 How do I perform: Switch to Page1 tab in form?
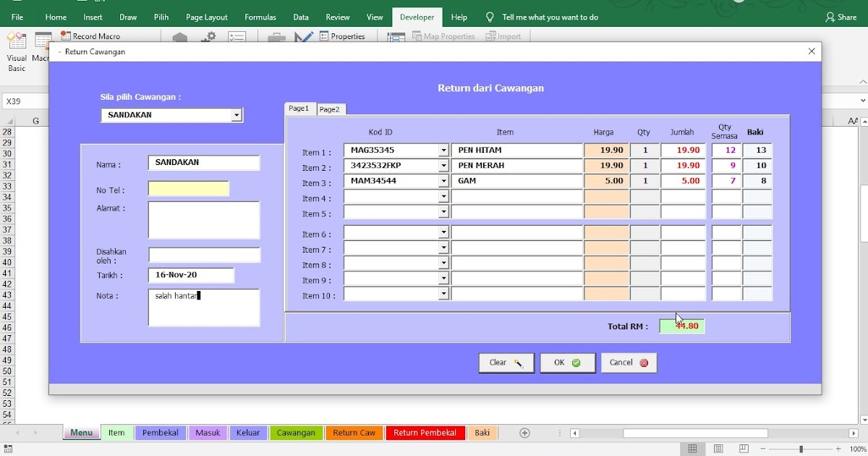(x=299, y=109)
